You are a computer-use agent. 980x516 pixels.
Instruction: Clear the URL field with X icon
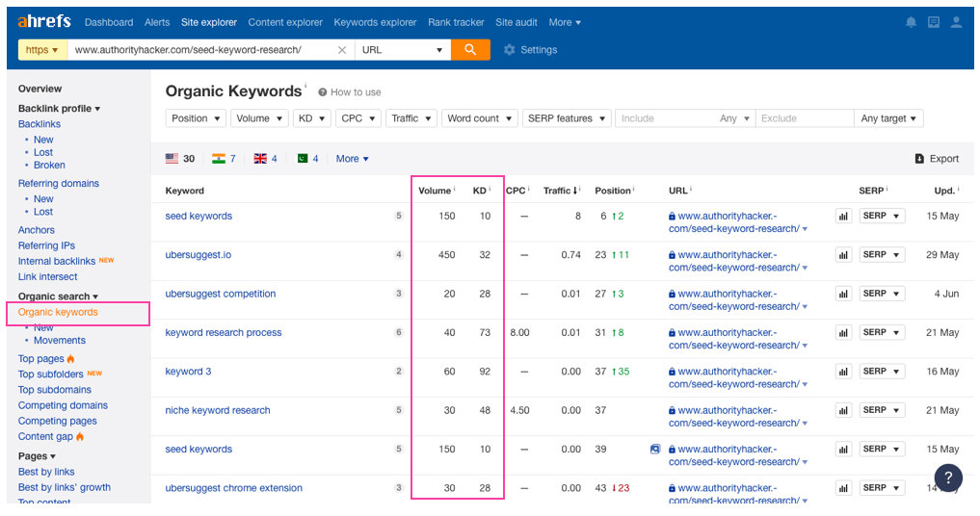click(x=342, y=50)
